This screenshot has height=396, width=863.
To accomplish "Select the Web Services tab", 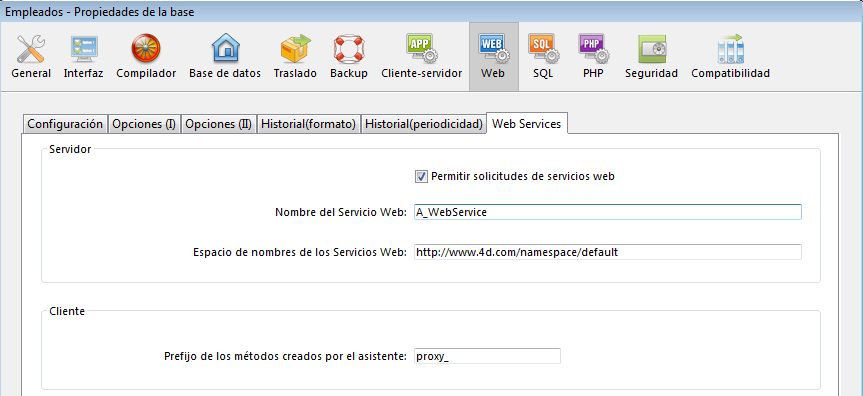I will 527,124.
